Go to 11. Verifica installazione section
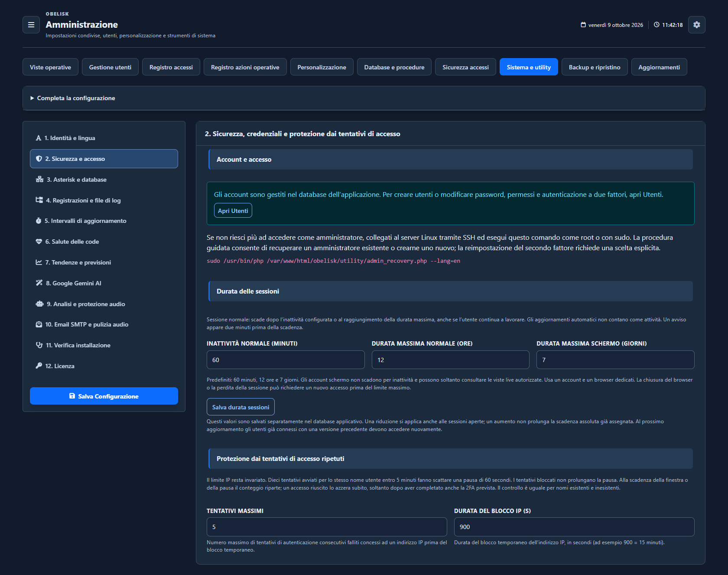 [x=104, y=345]
